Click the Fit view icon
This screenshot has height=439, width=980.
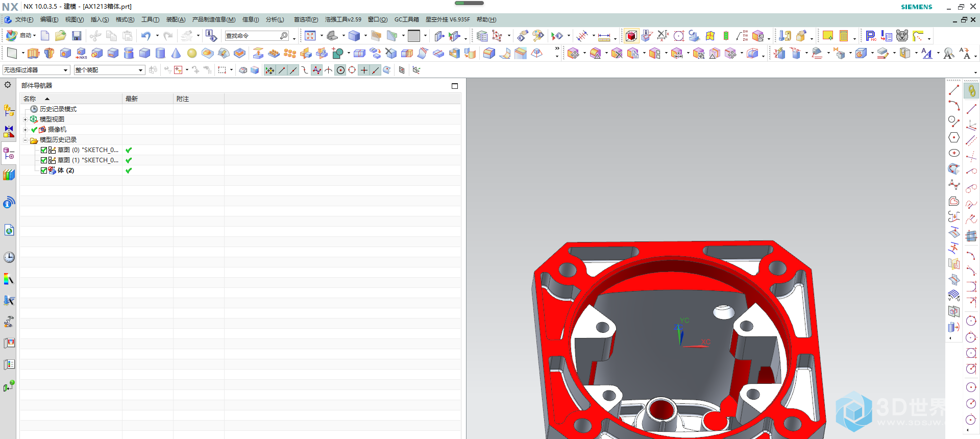(x=310, y=36)
